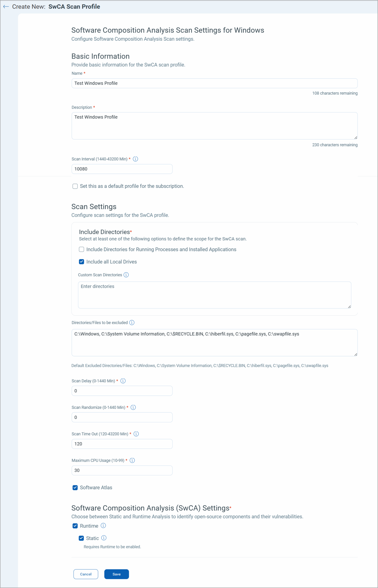The width and height of the screenshot is (378, 588).
Task: Show the Runtime info icon
Action: [x=103, y=525]
